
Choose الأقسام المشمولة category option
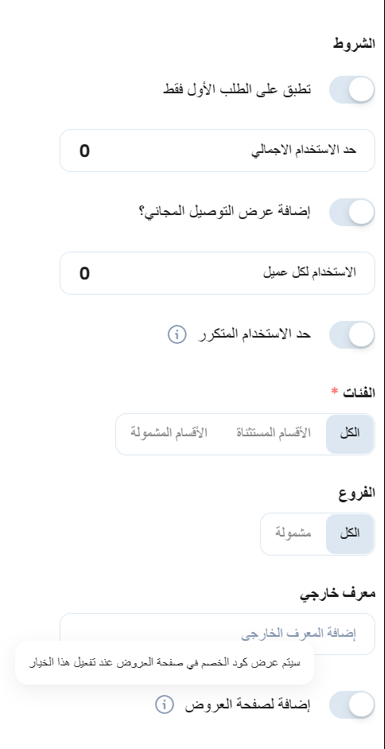point(169,433)
